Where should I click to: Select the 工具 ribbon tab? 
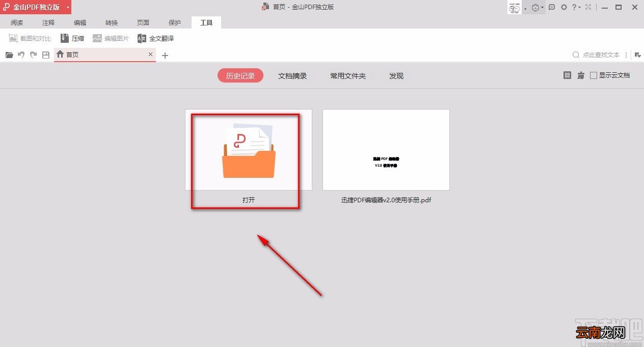pyautogui.click(x=206, y=22)
